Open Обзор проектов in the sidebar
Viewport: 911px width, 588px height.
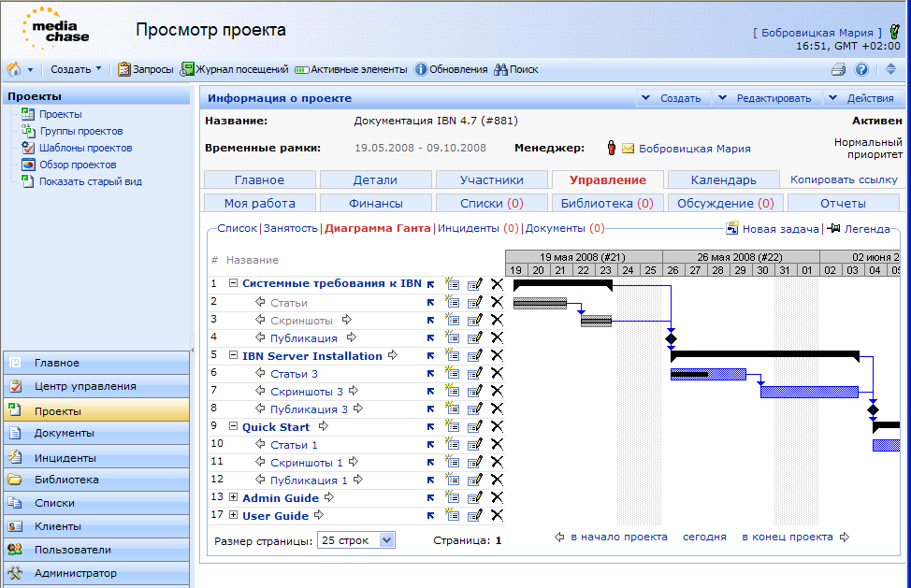[x=78, y=165]
